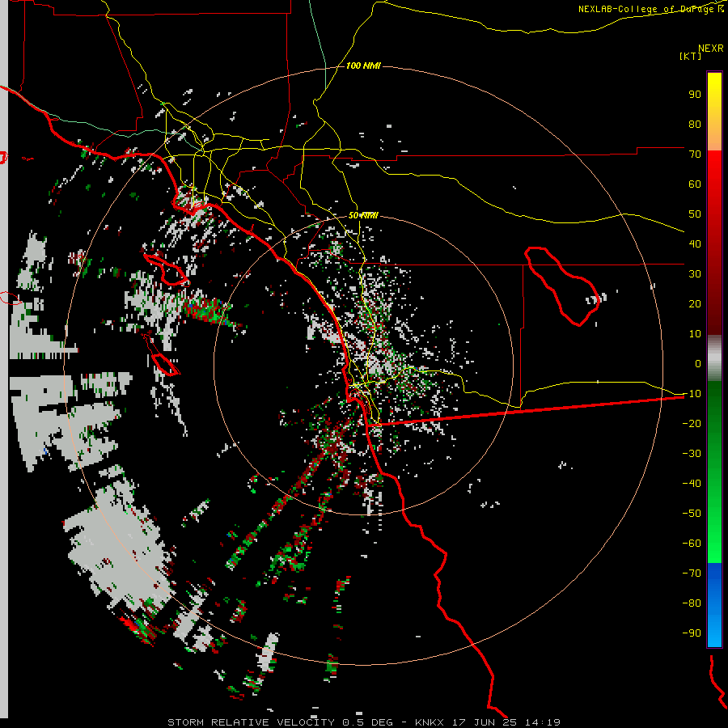Image resolution: width=728 pixels, height=728 pixels.
Task: Click the 30 value on velocity scale
Action: click(695, 274)
